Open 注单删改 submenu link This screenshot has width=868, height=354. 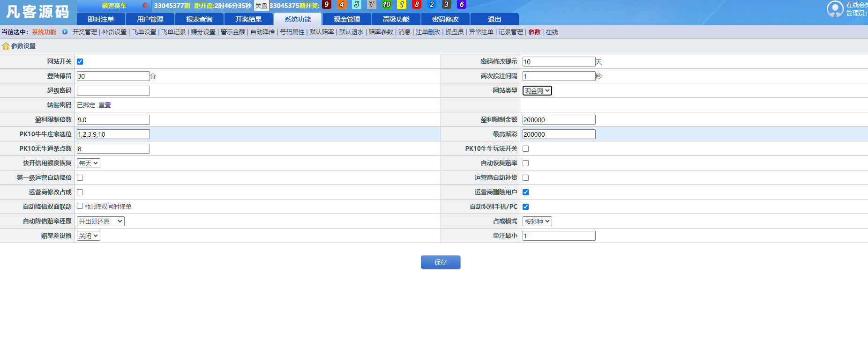[428, 32]
